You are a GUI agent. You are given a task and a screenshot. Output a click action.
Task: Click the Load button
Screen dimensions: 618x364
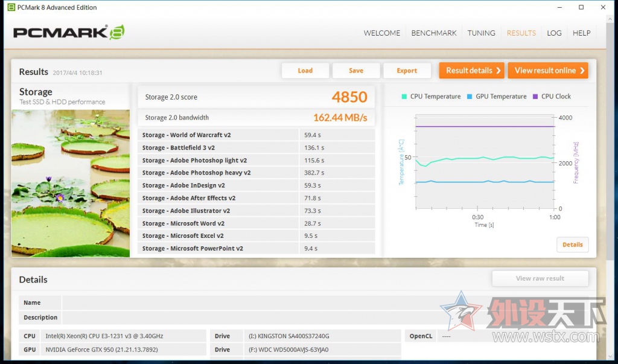click(305, 71)
